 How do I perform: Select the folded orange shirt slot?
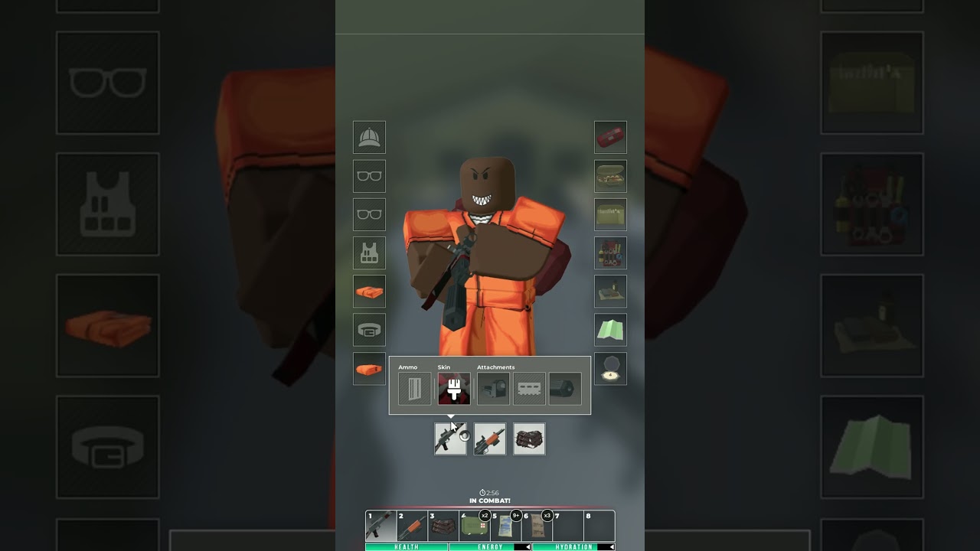pyautogui.click(x=369, y=292)
